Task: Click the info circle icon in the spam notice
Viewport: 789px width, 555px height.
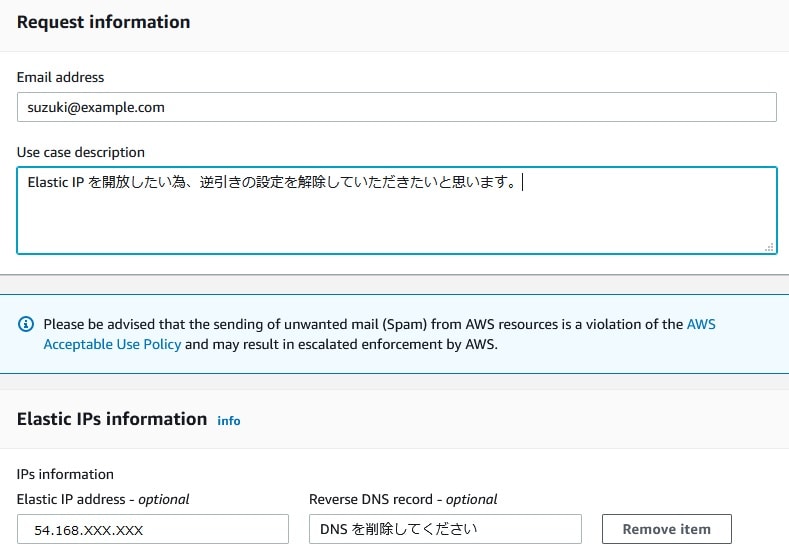Action: (x=26, y=324)
